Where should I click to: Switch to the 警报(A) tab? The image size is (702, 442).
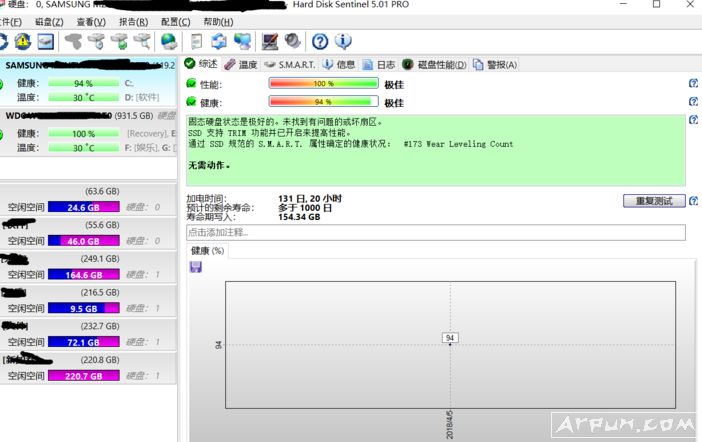[495, 65]
